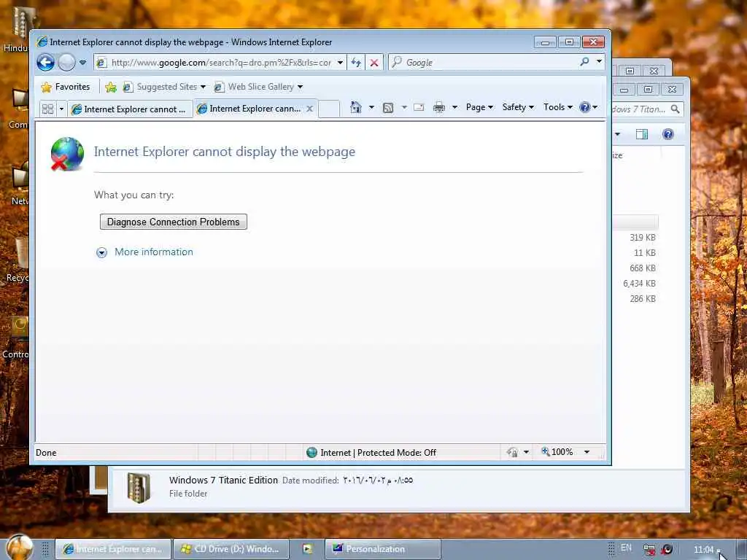Click the Windows 7 Titanic Edition folder icon
This screenshot has width=747, height=560.
[139, 487]
